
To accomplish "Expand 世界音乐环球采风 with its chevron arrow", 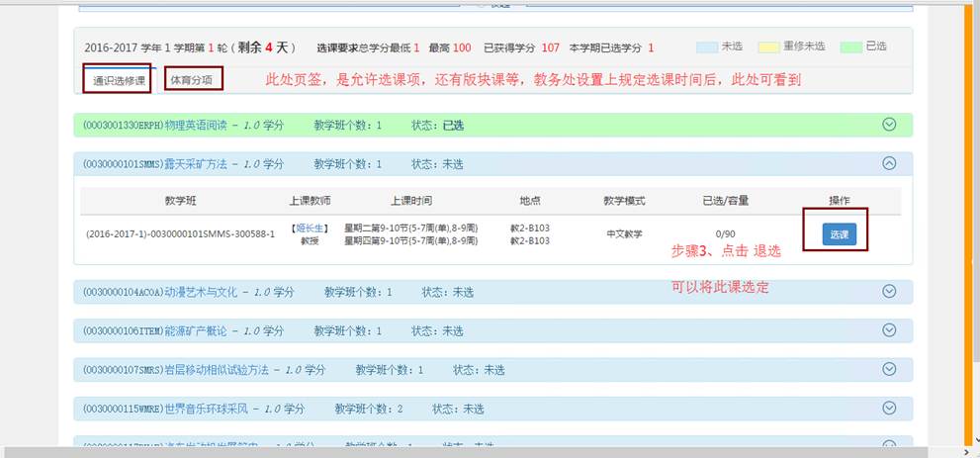I will [888, 408].
